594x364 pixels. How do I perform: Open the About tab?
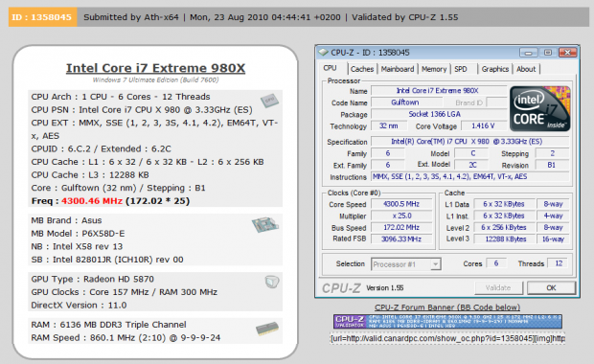(x=526, y=69)
